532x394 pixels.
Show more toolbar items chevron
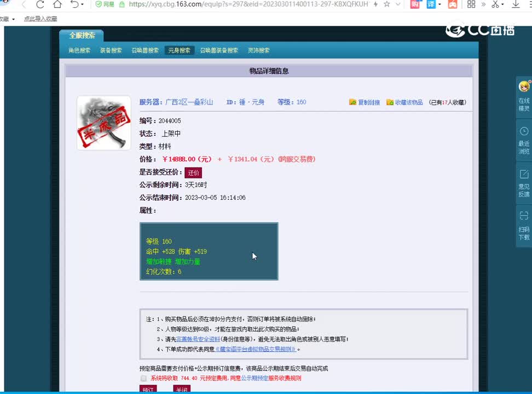coord(483,4)
